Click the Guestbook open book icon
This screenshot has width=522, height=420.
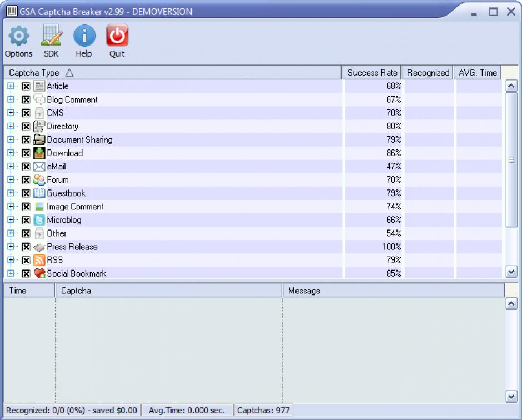(x=39, y=193)
